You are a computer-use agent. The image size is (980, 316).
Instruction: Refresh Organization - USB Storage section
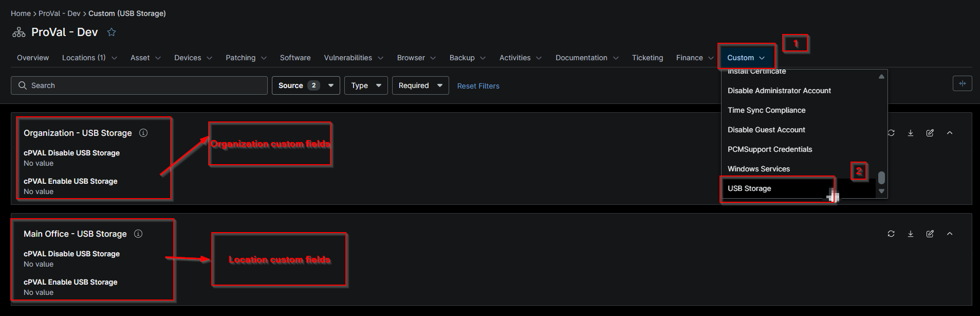[891, 133]
